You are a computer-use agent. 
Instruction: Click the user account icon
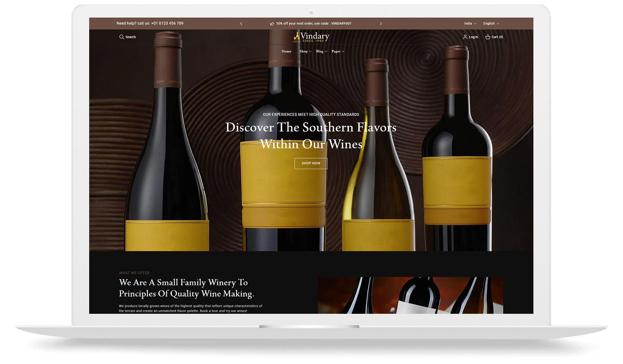coord(465,37)
